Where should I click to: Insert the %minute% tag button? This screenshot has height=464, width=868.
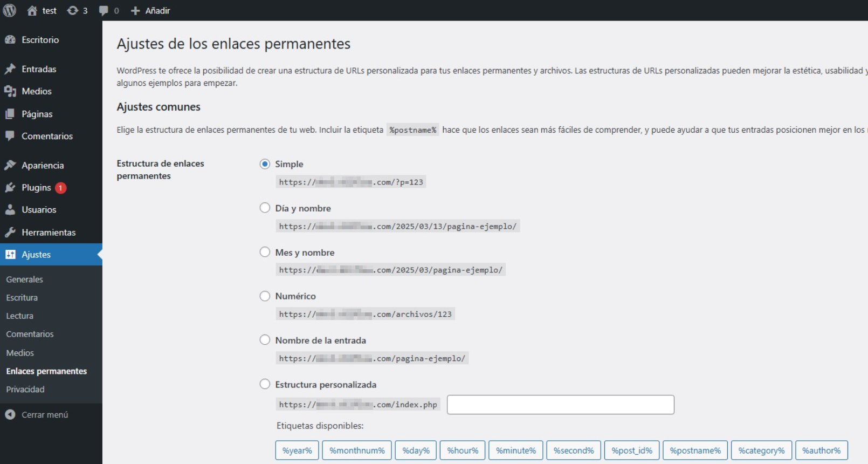[x=516, y=451]
